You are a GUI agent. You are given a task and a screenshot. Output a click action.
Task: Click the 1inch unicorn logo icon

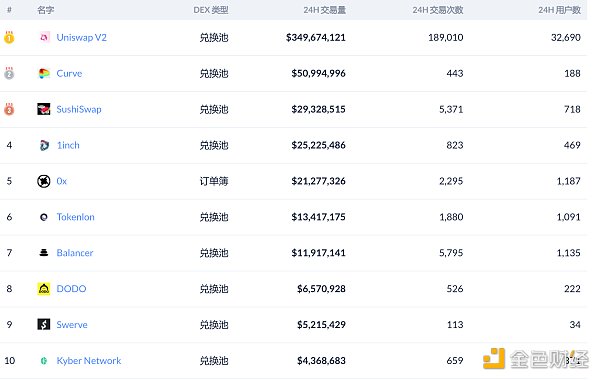click(44, 145)
